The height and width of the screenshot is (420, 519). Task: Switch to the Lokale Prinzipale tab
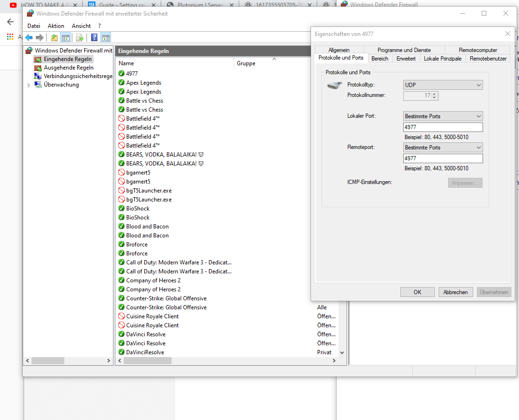[442, 59]
